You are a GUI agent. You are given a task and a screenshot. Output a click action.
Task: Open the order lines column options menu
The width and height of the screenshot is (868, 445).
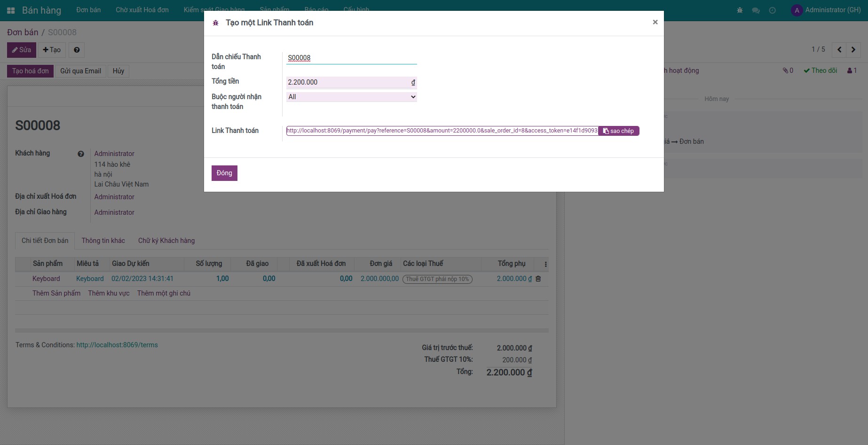point(545,264)
